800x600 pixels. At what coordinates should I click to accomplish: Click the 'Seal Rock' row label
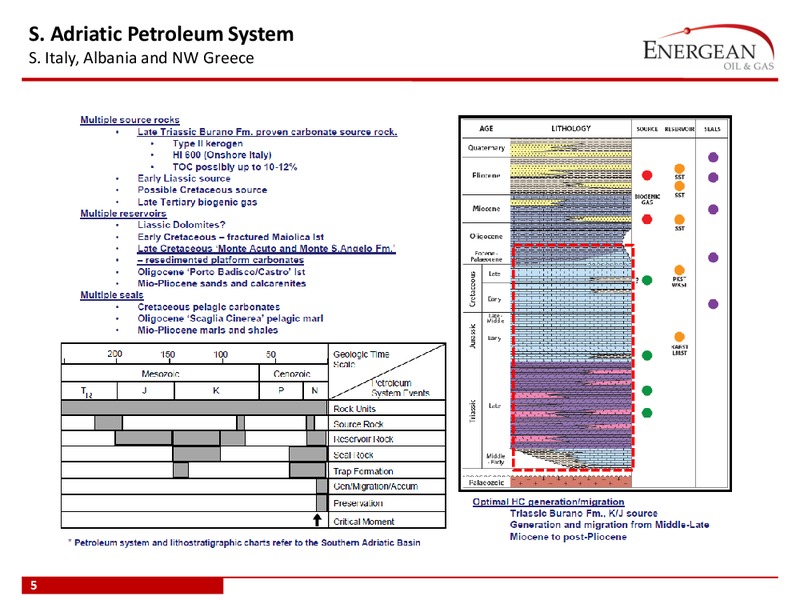353,455
